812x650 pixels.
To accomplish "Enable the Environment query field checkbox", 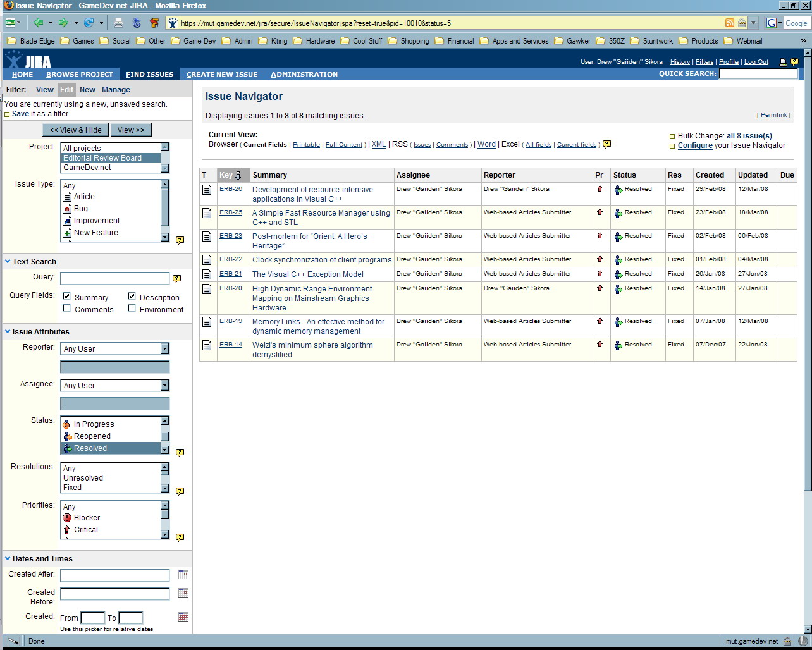I will [132, 309].
